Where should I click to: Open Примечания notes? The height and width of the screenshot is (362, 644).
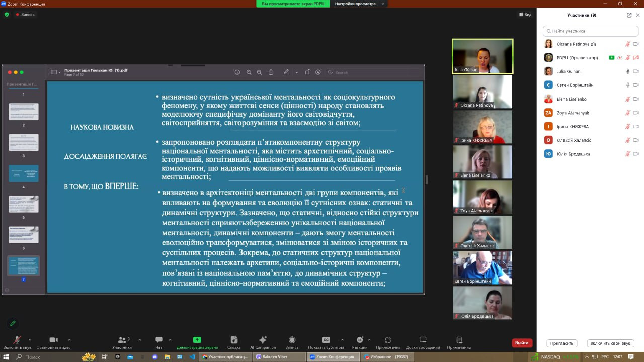(459, 342)
